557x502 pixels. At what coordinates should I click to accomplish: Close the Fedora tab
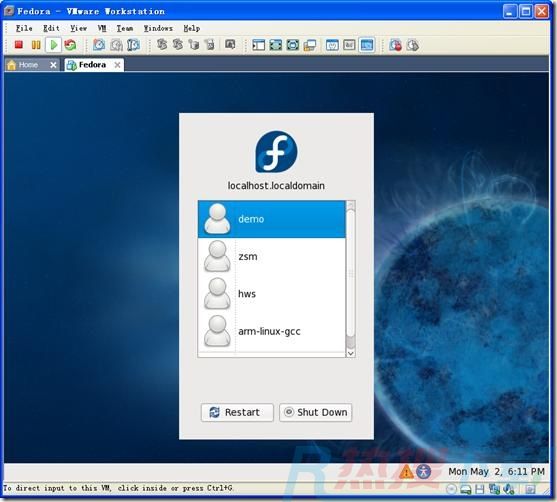pos(117,65)
